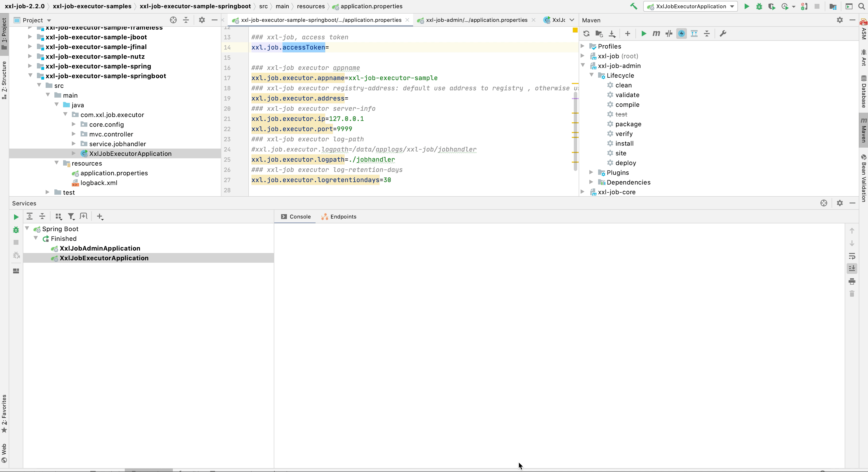
Task: Click line 14 accessToken property
Action: [290, 47]
